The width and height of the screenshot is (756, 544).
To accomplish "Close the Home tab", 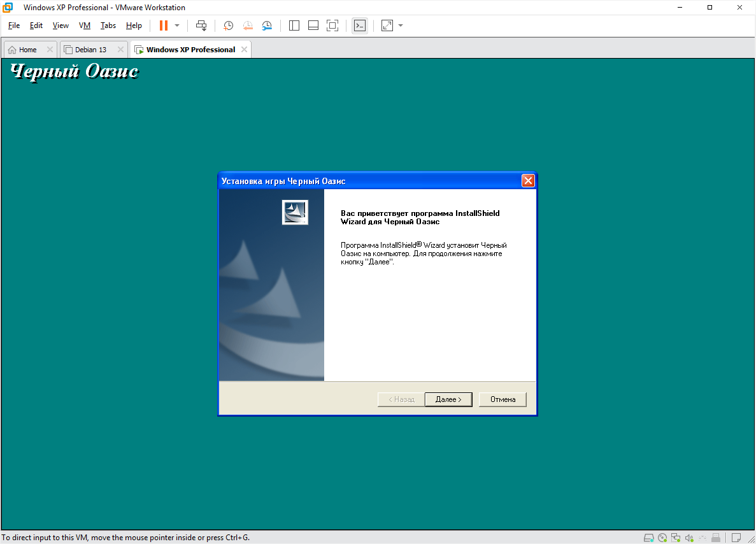I will [x=50, y=50].
